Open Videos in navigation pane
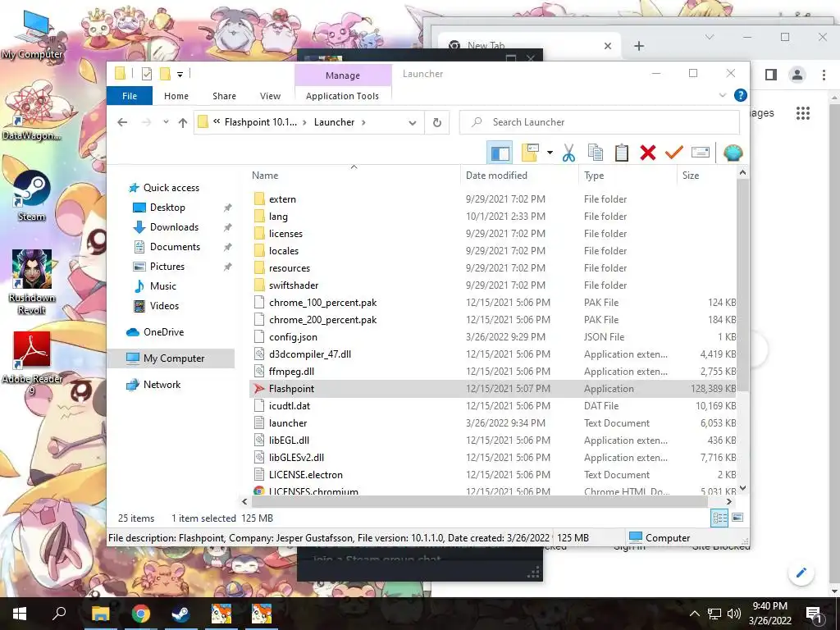840x630 pixels. point(164,306)
